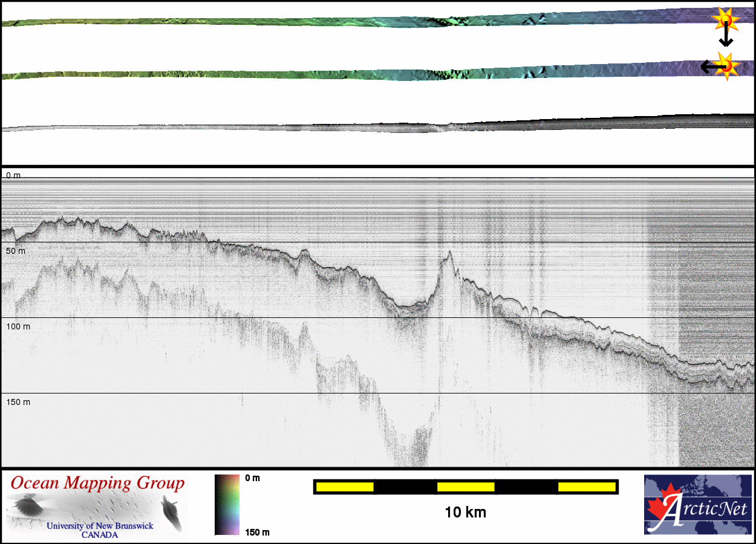Click the 150 m depth label on profile
Viewport: 756px width, 544px height.
(x=18, y=402)
